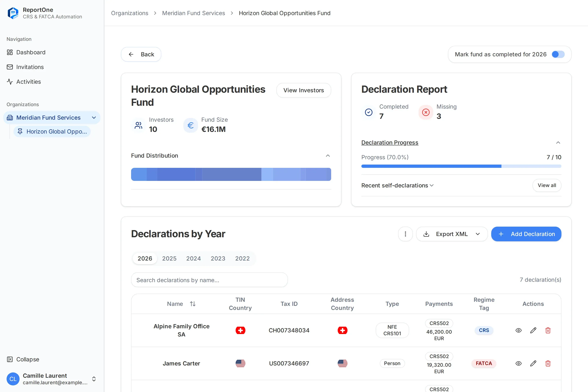Viewport: 588px width, 392px height.
Task: Click the 7 declaration(s) count text
Action: point(540,280)
